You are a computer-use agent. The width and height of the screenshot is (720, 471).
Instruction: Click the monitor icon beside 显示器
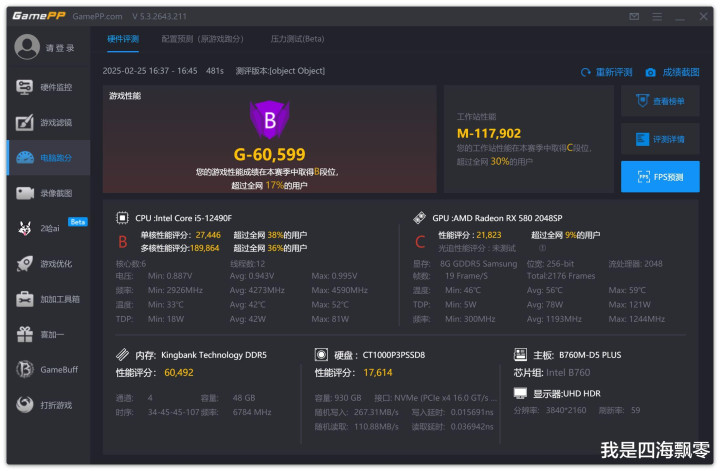[x=520, y=393]
